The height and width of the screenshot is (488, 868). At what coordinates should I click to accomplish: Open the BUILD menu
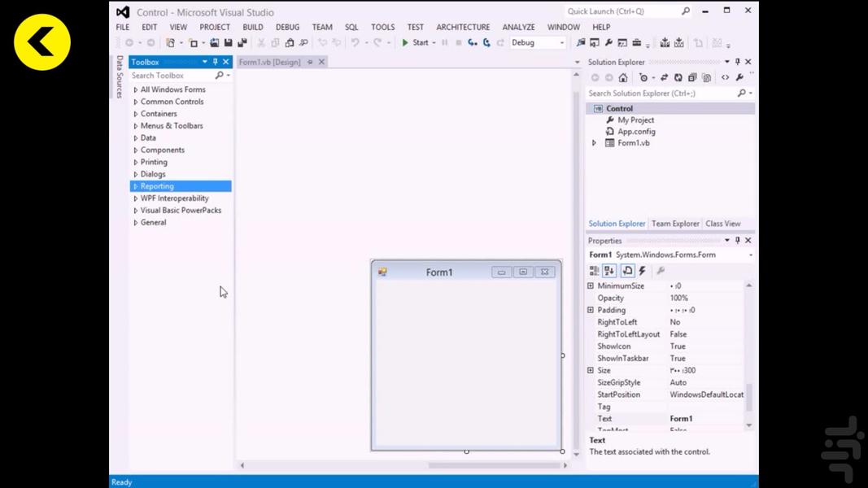(x=252, y=27)
